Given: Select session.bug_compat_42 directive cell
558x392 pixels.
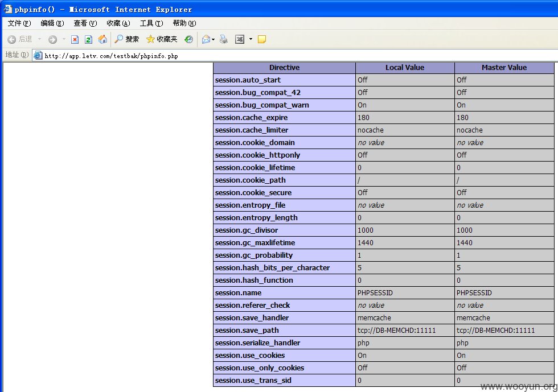Looking at the screenshot, I should [x=284, y=93].
